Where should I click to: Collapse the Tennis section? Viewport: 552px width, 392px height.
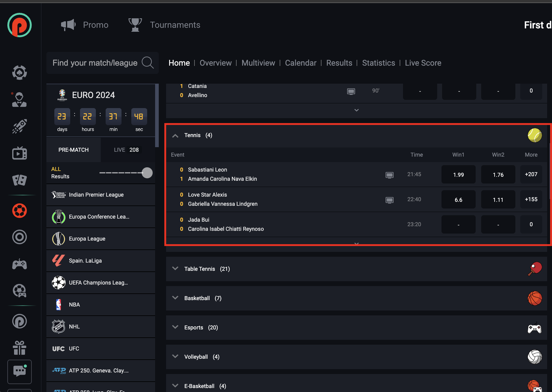tap(175, 136)
